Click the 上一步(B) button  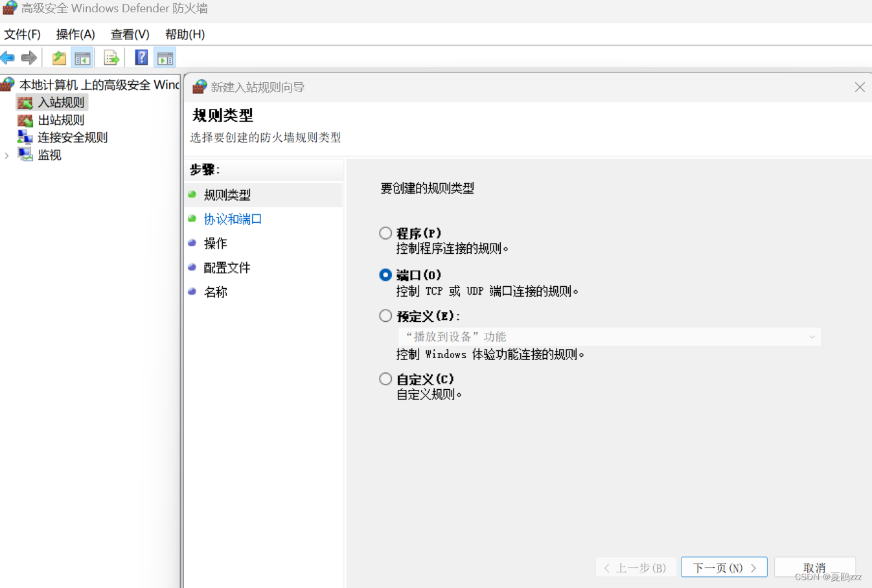pos(636,567)
